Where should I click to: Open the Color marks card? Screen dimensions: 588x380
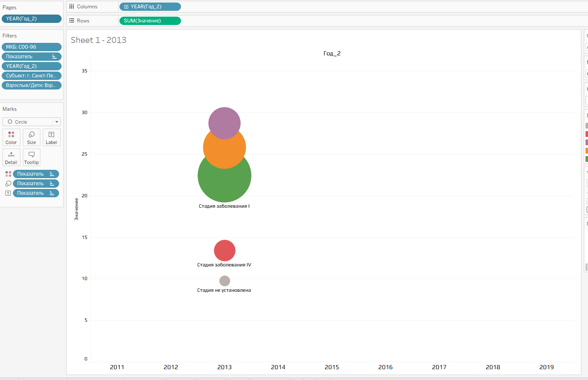(11, 137)
